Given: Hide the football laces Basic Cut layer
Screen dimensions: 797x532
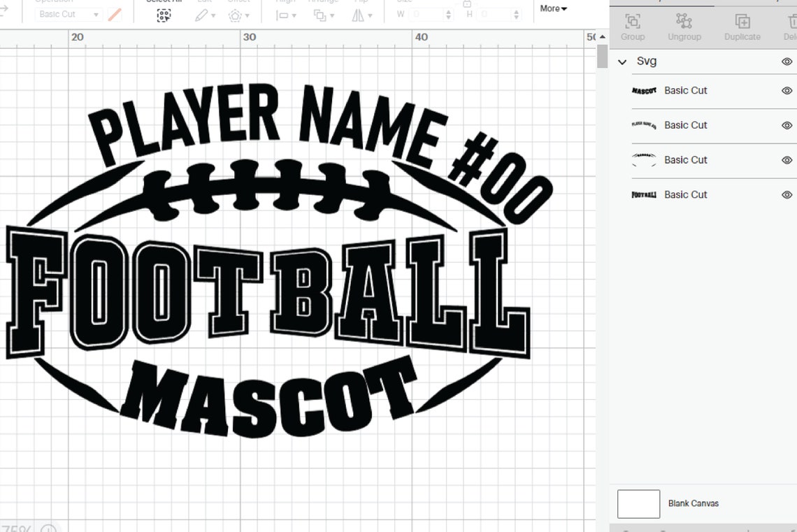Looking at the screenshot, I should click(787, 160).
